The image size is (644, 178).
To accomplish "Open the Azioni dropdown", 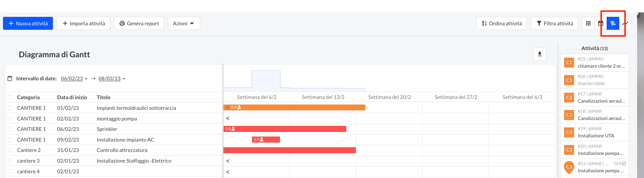I will pos(184,23).
